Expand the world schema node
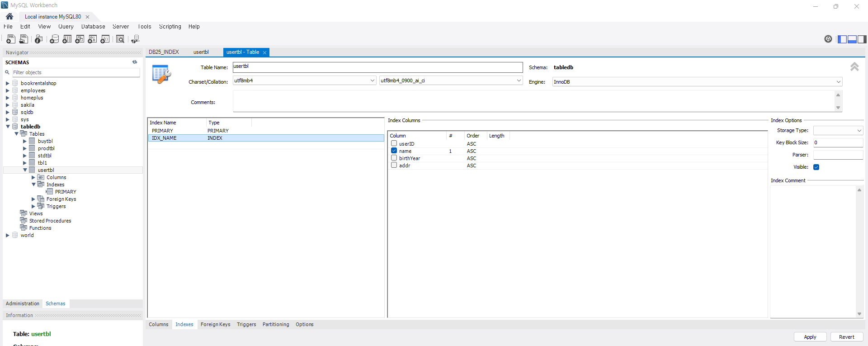Screen dimensions: 868x346 point(8,235)
